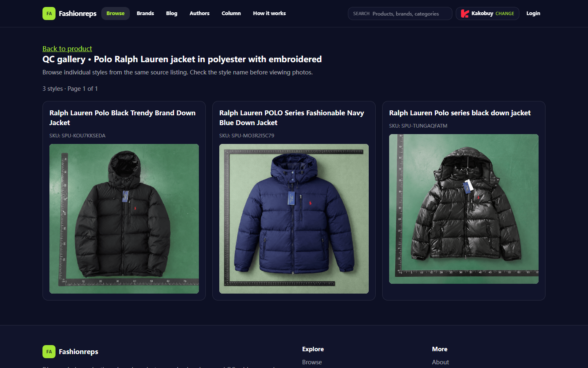This screenshot has width=588, height=368.
Task: Open the footer About link
Action: pyautogui.click(x=440, y=362)
